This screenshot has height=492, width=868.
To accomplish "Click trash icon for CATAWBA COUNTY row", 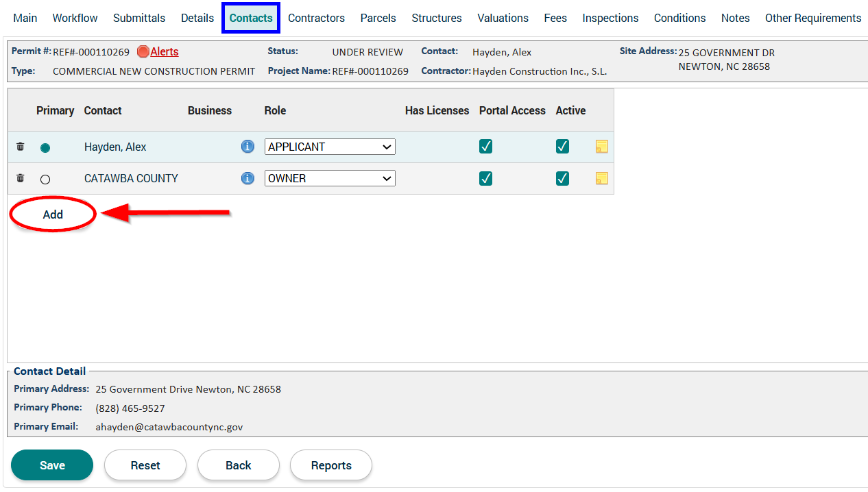I will (21, 178).
